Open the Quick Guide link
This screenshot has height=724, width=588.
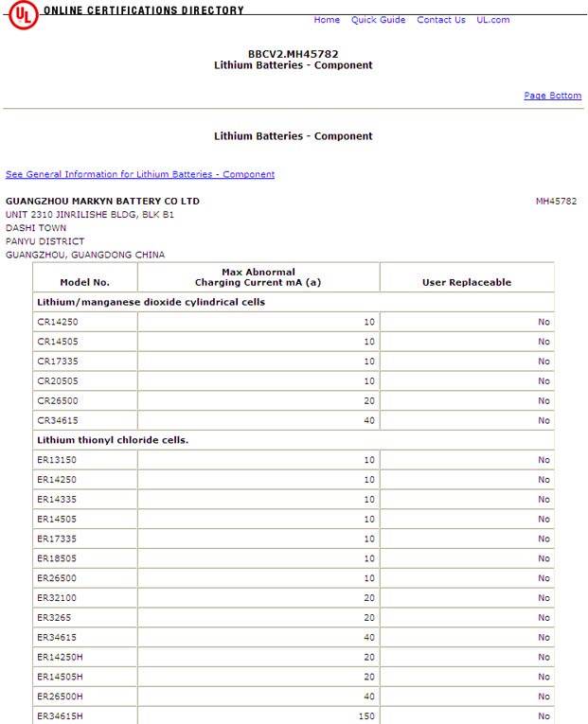[378, 20]
